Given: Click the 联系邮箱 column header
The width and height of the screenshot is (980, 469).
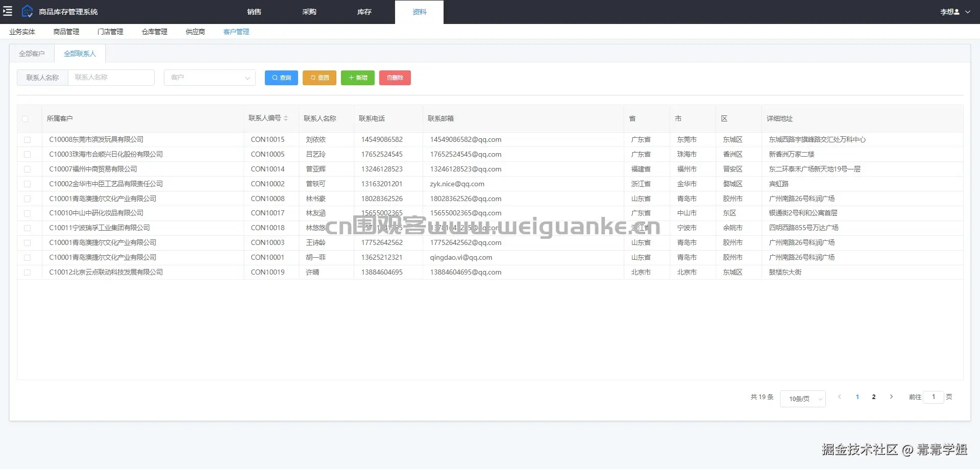Looking at the screenshot, I should 440,118.
